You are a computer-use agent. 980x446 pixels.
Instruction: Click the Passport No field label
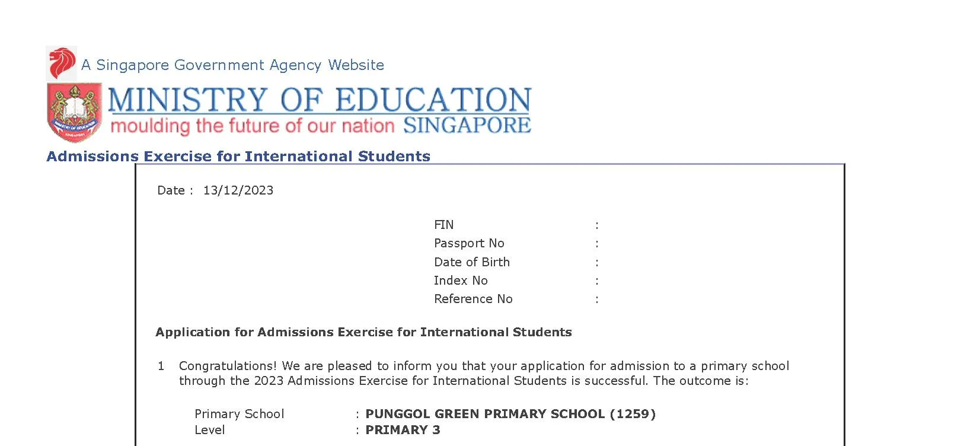tap(469, 243)
